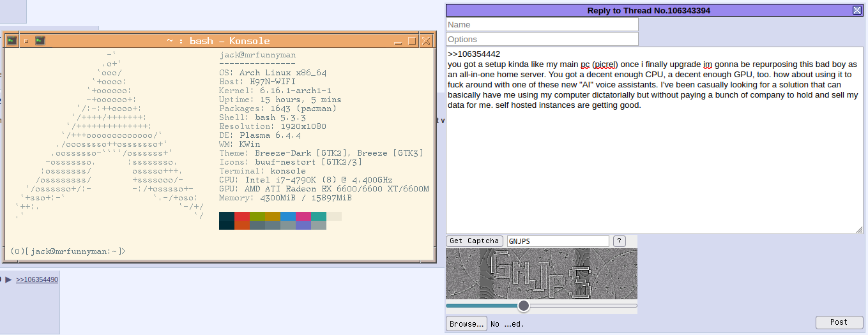868x335 pixels.
Task: Close the Konsole window
Action: (426, 41)
